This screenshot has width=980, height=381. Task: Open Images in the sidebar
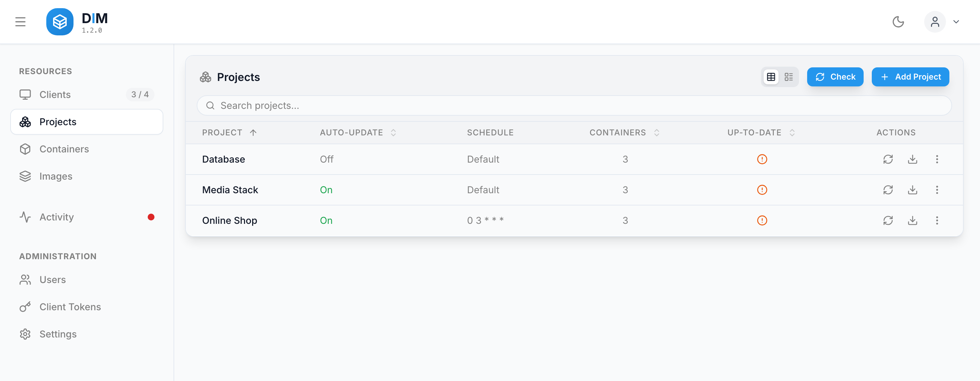tap(87, 176)
